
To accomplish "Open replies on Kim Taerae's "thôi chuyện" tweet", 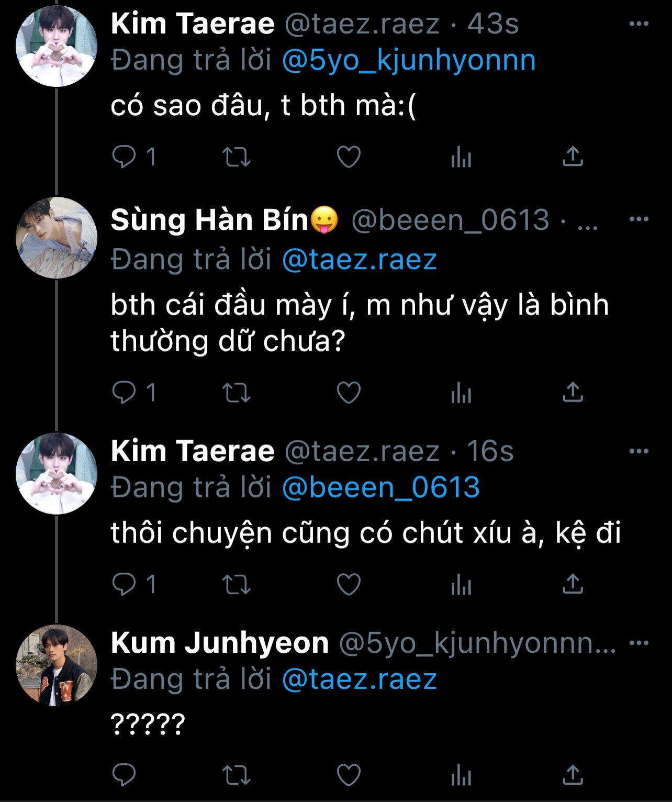I will coord(125,584).
